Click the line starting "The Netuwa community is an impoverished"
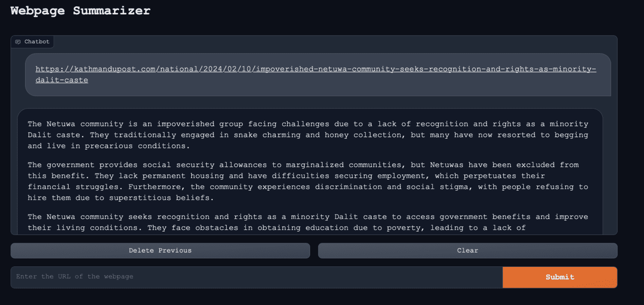The height and width of the screenshot is (305, 644). tap(308, 124)
